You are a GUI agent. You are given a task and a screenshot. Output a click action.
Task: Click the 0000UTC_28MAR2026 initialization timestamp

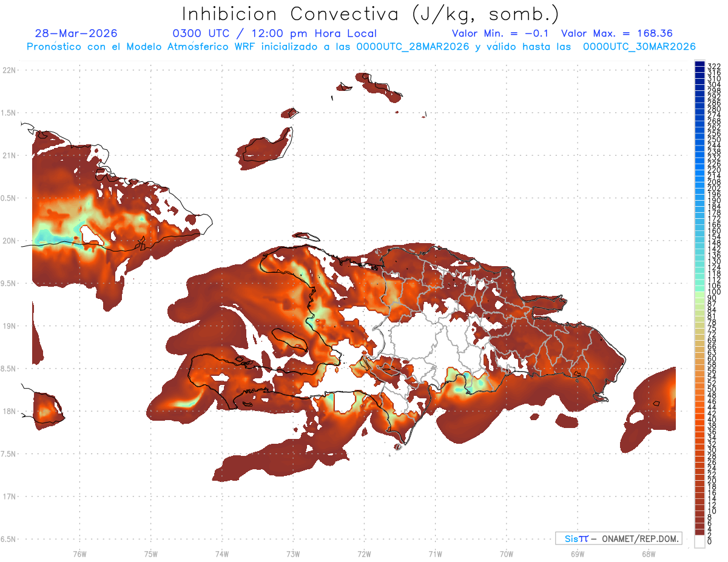pyautogui.click(x=413, y=47)
